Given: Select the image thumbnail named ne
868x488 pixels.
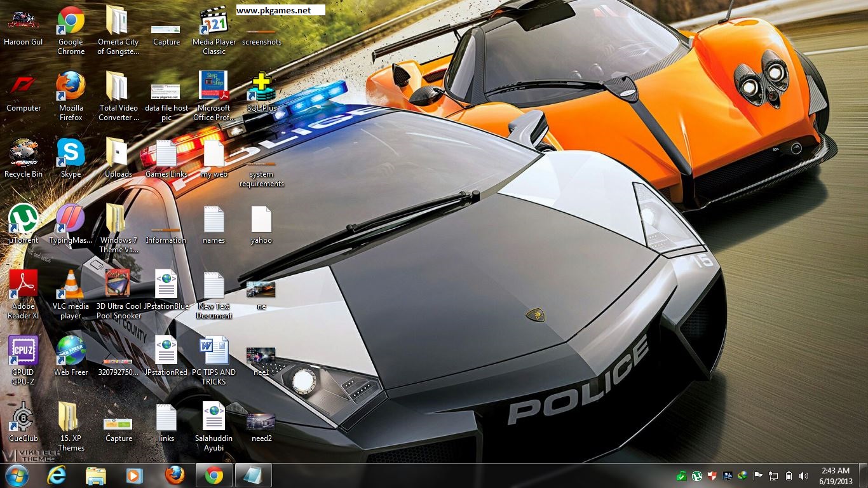Looking at the screenshot, I should coord(262,295).
